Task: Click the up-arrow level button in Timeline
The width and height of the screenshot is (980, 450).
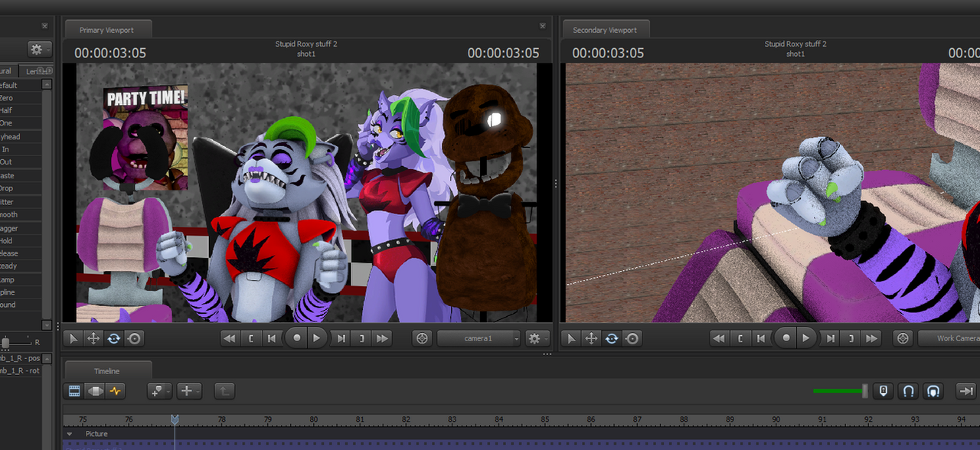Action: tap(224, 391)
